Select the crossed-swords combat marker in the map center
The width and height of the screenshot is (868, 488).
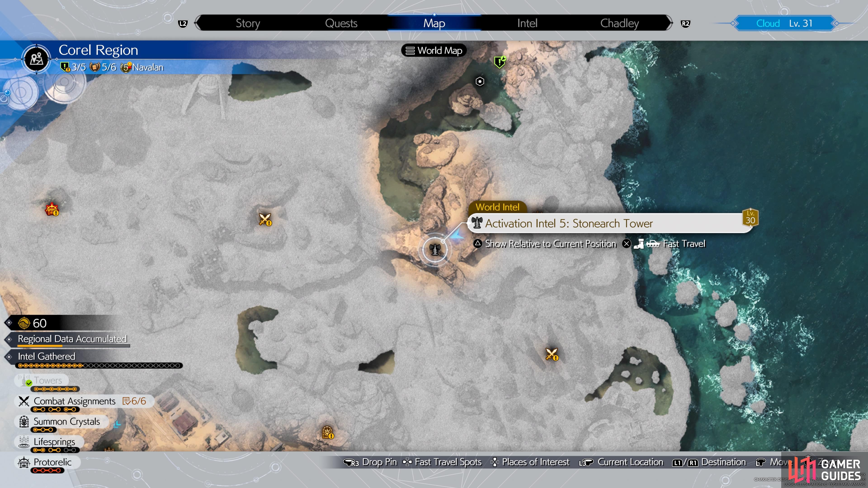click(x=265, y=220)
